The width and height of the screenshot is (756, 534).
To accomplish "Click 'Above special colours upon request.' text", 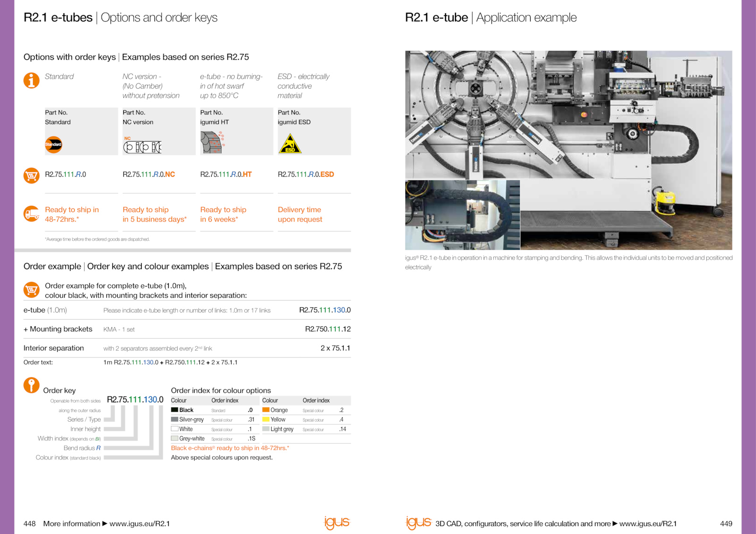I will [222, 458].
